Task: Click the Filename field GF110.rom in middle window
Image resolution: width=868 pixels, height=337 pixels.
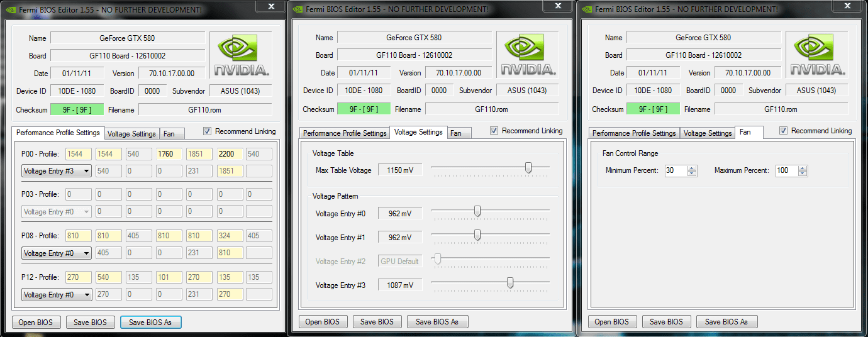Action: click(491, 109)
